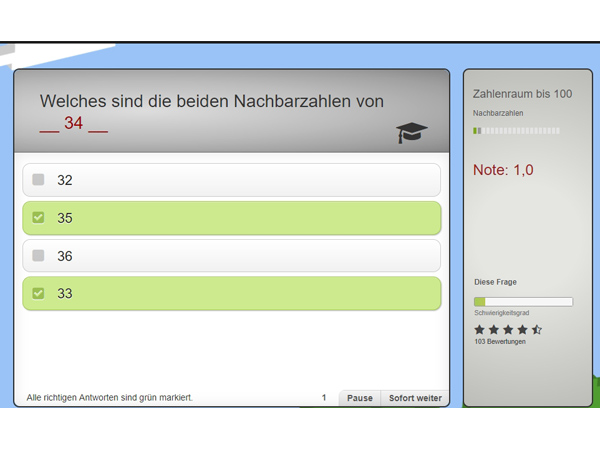Click the Diese Frage label
This screenshot has height=450, width=600.
pos(496,282)
